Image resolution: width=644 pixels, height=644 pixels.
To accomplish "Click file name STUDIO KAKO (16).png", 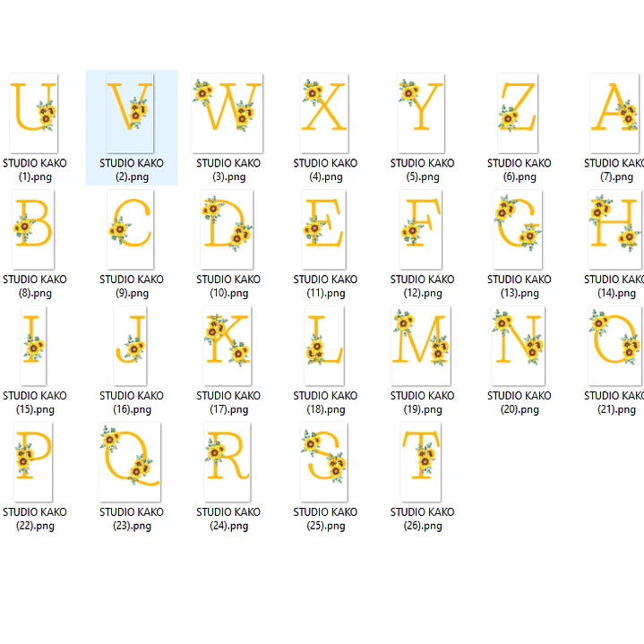I will click(132, 402).
